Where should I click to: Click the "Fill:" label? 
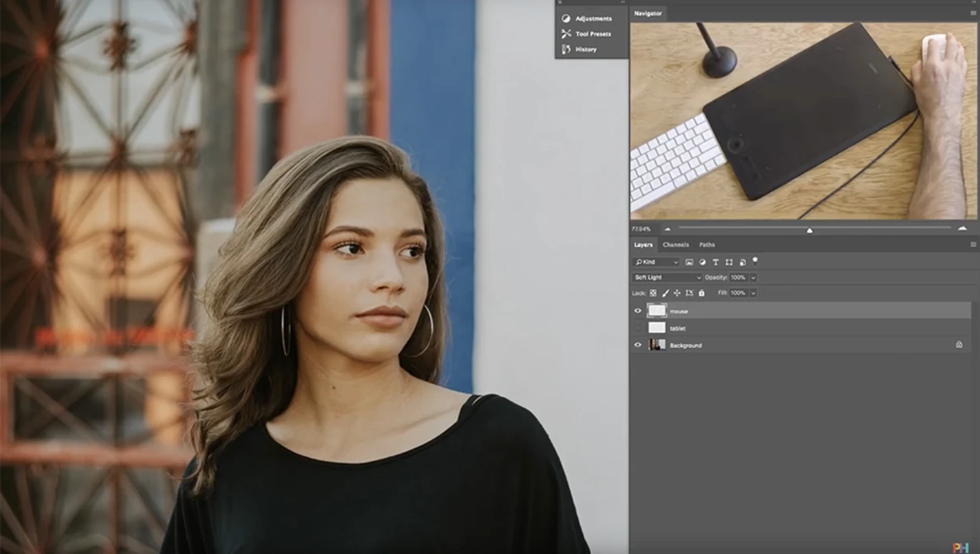723,293
